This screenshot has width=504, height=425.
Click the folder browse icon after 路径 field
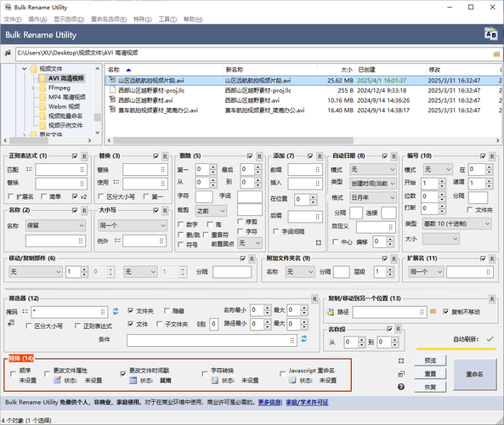point(433,311)
